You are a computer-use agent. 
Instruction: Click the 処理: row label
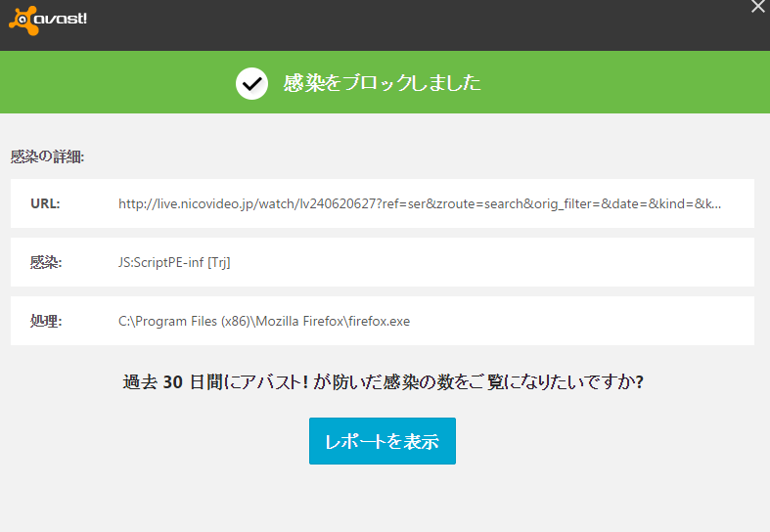(x=46, y=321)
